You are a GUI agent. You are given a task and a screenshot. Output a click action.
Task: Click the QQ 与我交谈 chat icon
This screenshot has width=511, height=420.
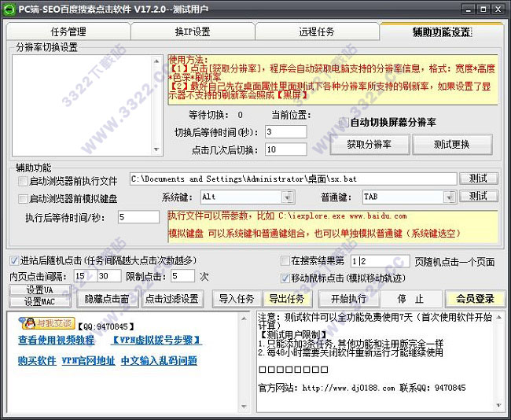click(47, 322)
